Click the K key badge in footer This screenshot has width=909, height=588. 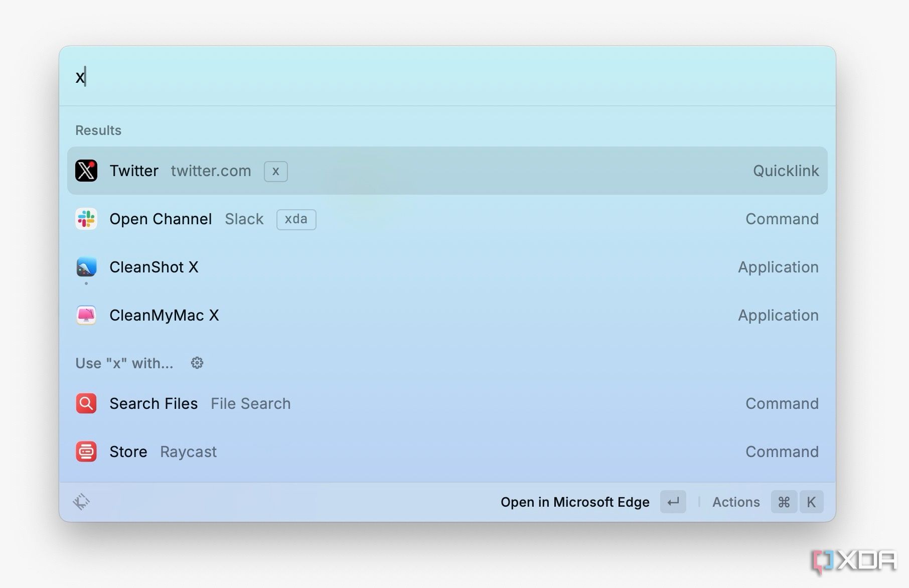coord(811,502)
